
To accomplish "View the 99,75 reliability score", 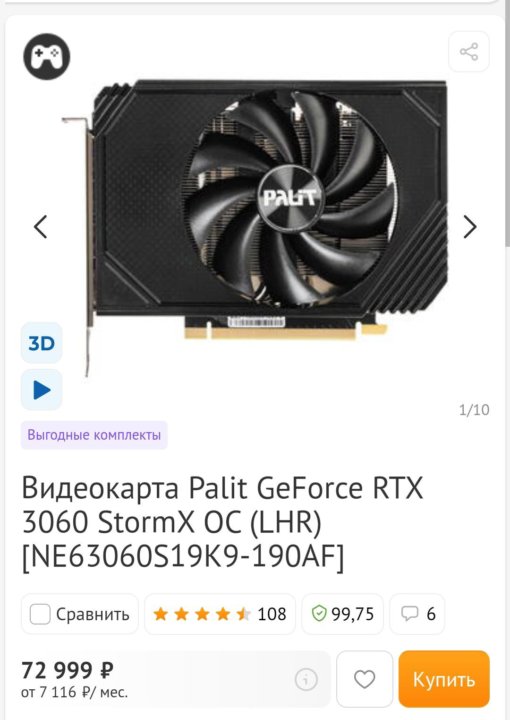I will pos(342,614).
